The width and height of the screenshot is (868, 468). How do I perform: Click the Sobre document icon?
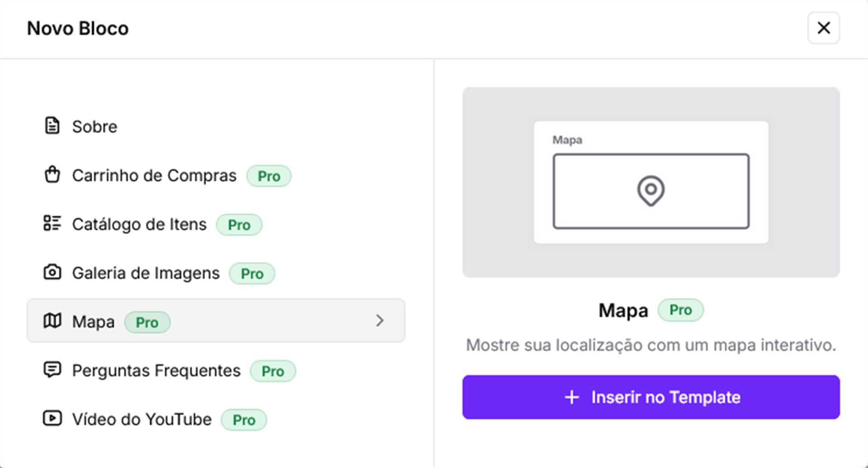click(x=52, y=126)
